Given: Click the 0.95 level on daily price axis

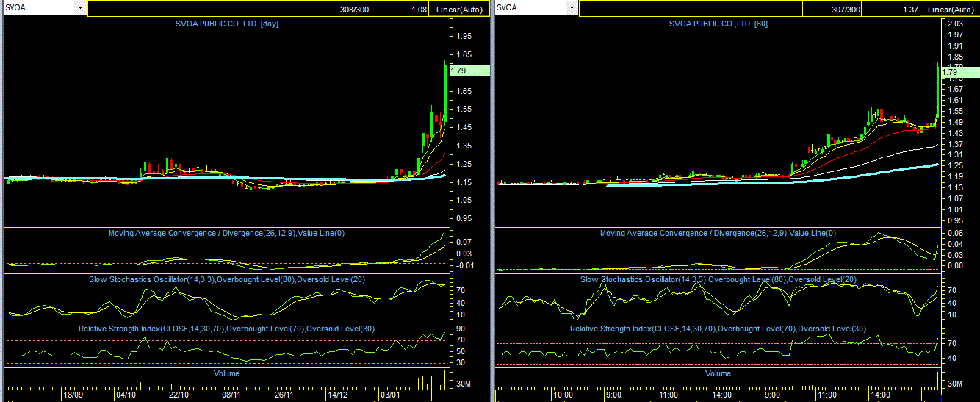Looking at the screenshot, I should (464, 218).
